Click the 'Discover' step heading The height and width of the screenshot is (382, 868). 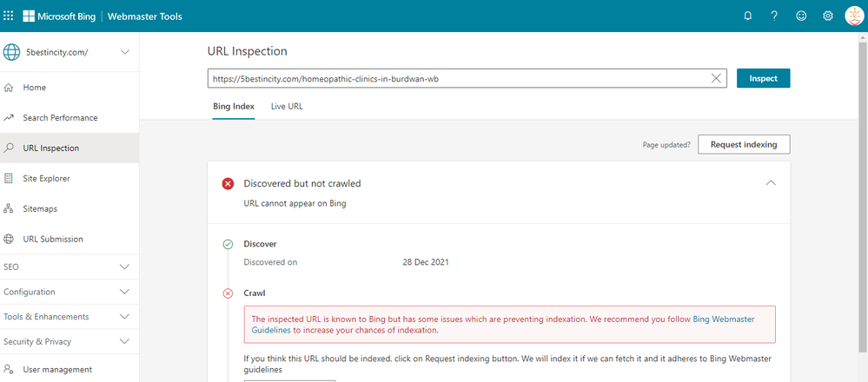260,244
